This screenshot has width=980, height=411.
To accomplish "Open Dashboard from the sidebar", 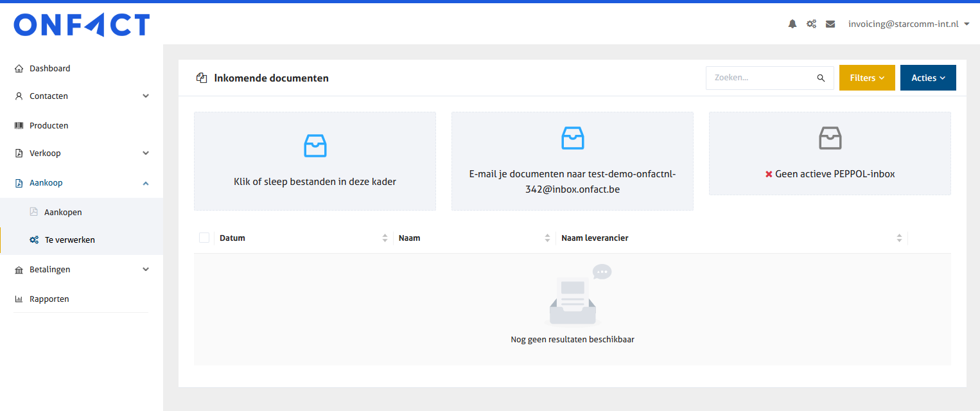I will tap(50, 68).
